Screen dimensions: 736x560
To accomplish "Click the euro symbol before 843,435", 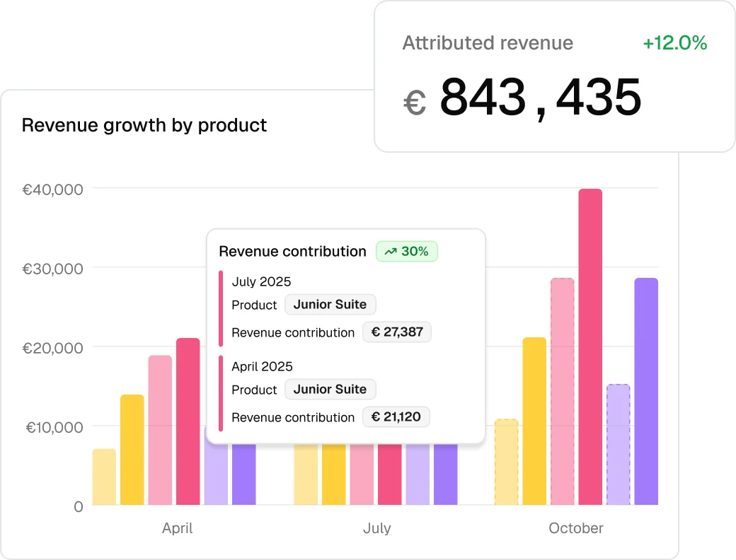I will (x=415, y=103).
